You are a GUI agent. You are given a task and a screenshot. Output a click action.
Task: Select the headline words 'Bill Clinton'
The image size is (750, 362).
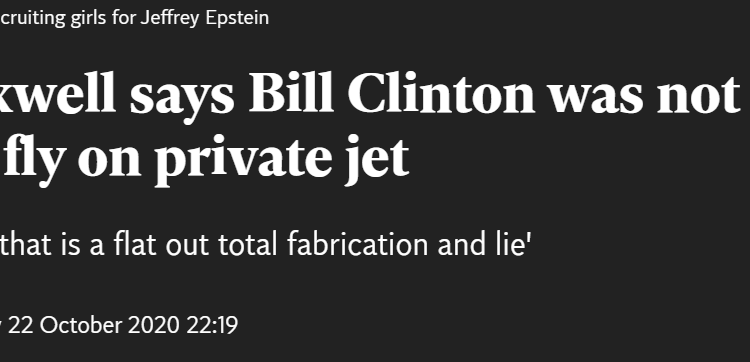(391, 94)
